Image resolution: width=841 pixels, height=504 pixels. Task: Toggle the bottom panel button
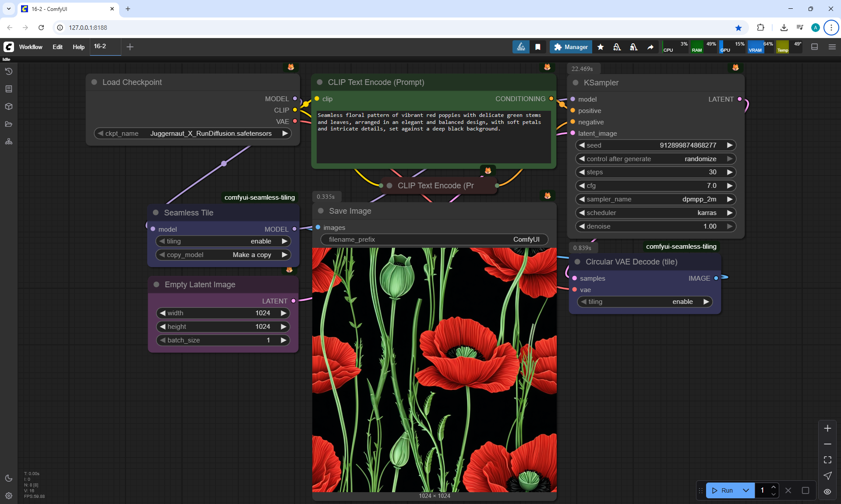815,47
